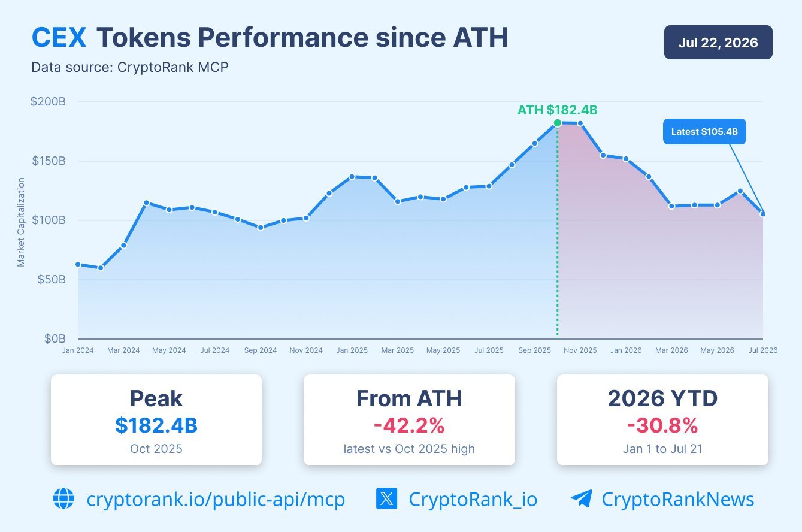
Task: Click the Peak $182.4B stat card
Action: (156, 419)
